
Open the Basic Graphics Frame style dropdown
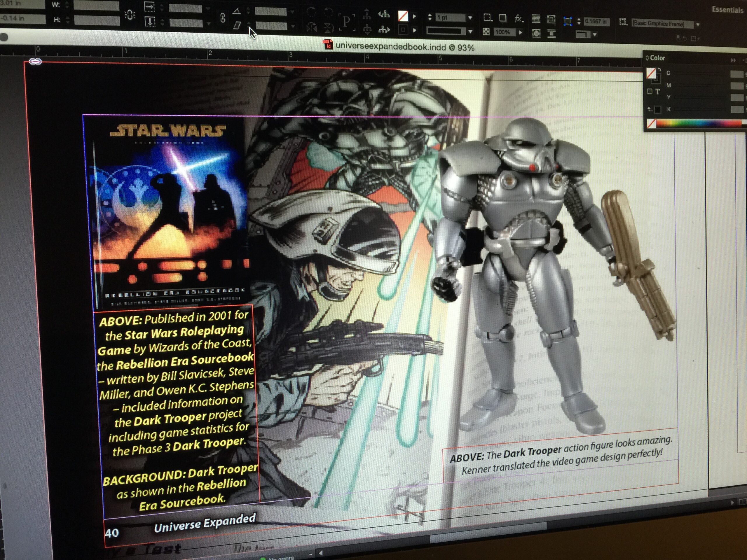click(698, 24)
